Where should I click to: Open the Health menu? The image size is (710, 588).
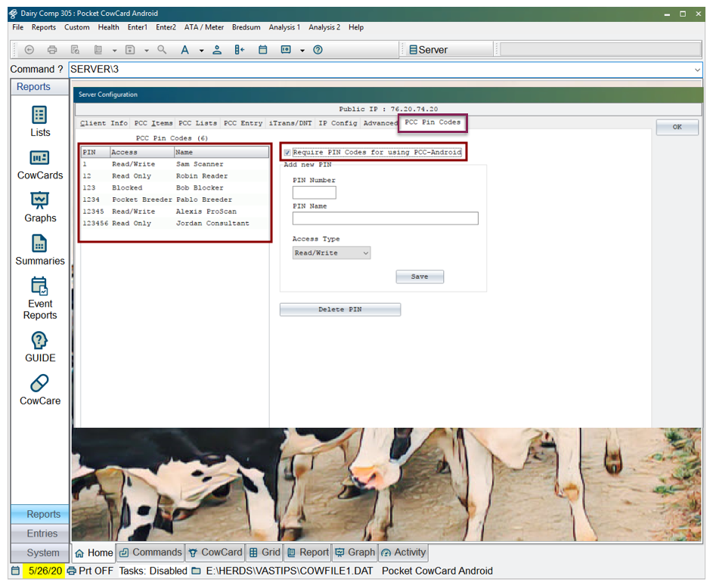[108, 27]
